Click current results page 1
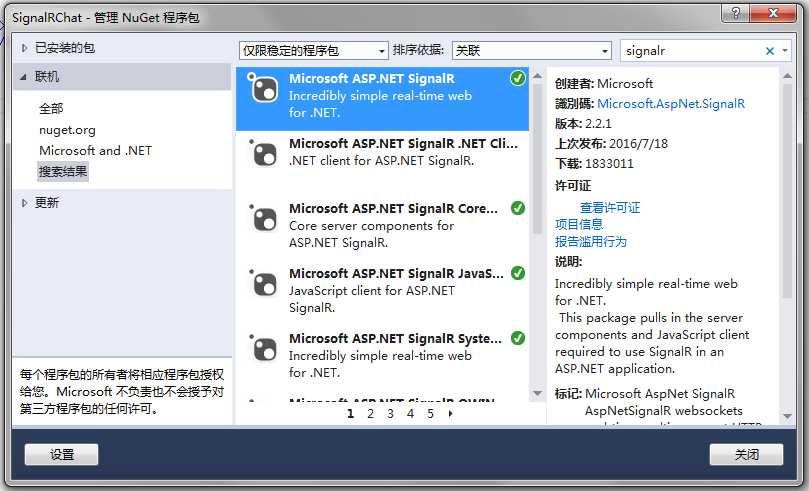Viewport: 809px width, 491px height. click(x=351, y=414)
